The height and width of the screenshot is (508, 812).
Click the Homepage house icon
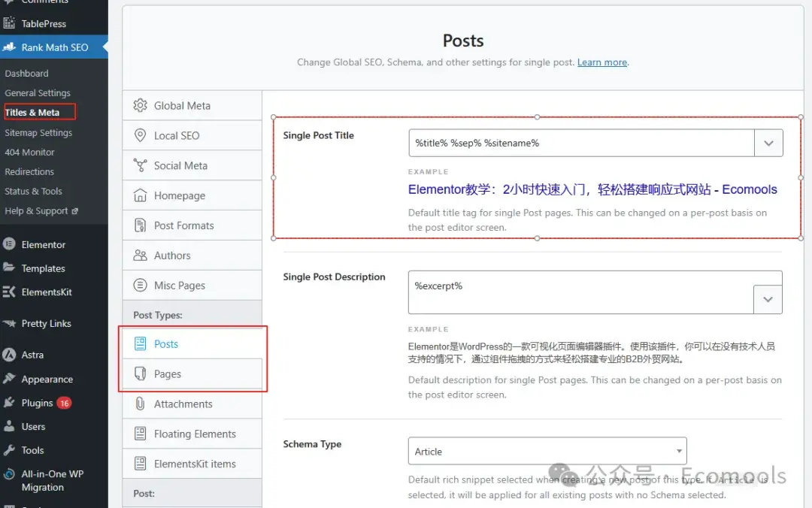[x=140, y=196]
